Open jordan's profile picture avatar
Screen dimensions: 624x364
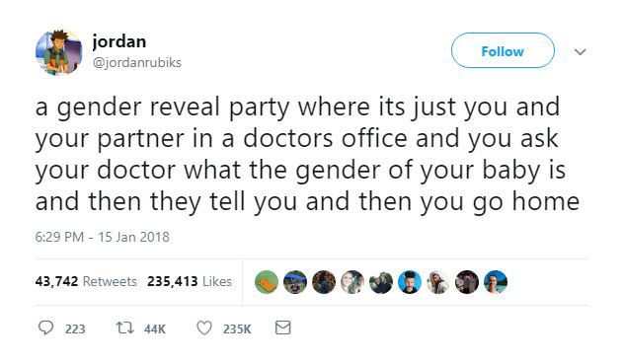point(59,52)
